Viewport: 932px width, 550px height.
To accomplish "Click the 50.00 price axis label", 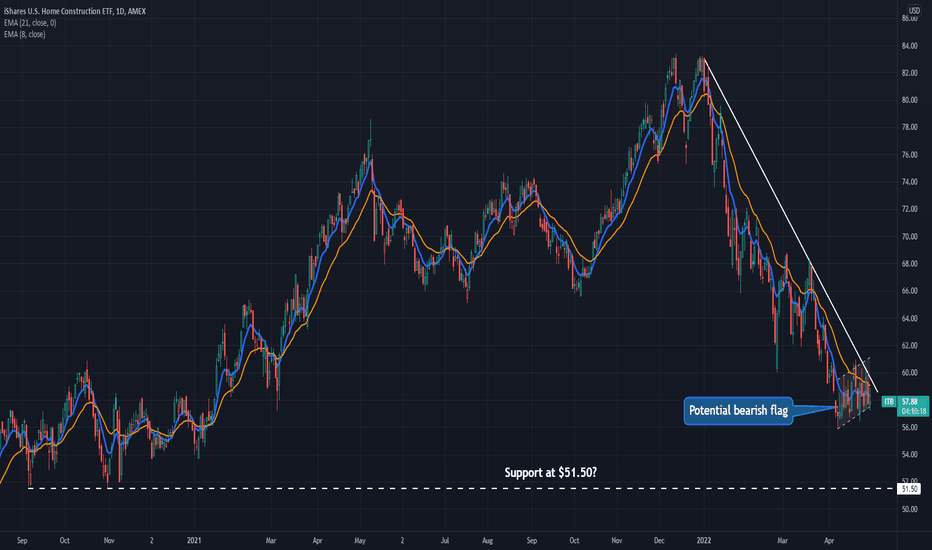I will coord(909,510).
